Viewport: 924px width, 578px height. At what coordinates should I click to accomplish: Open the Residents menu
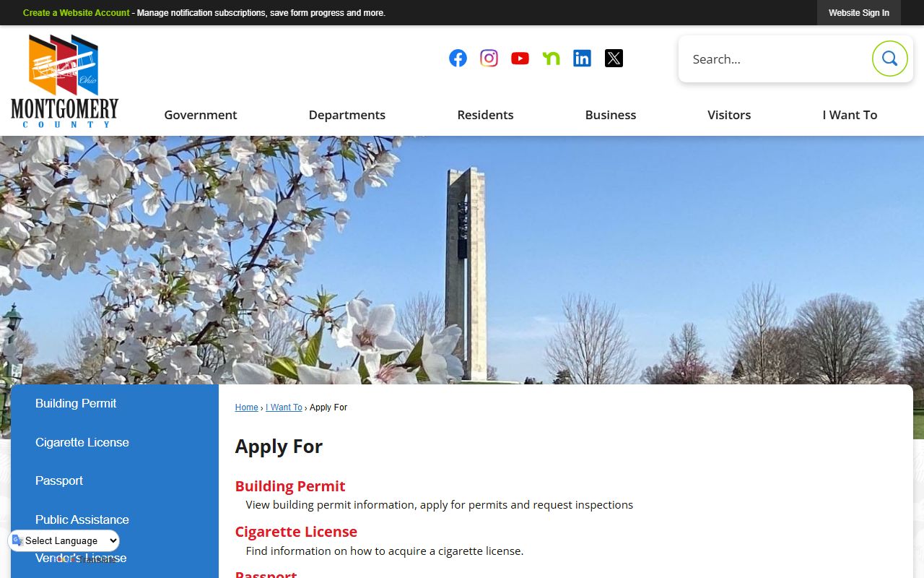tap(485, 115)
